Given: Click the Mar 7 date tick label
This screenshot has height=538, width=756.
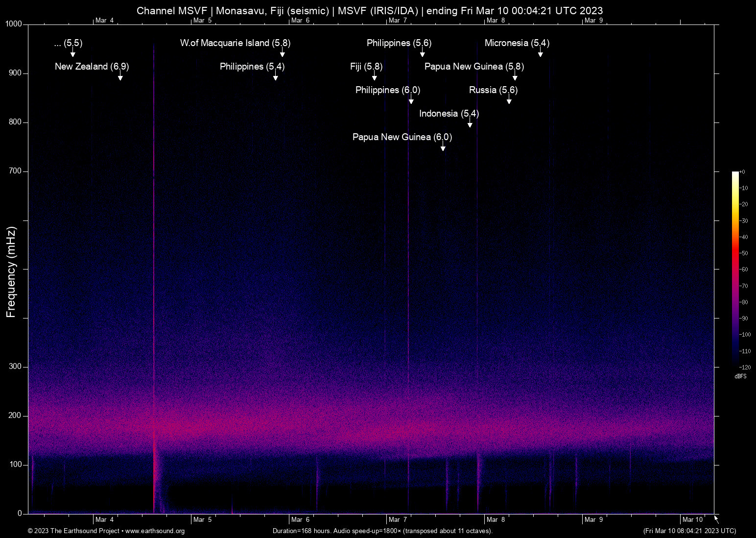Looking at the screenshot, I should [x=398, y=519].
